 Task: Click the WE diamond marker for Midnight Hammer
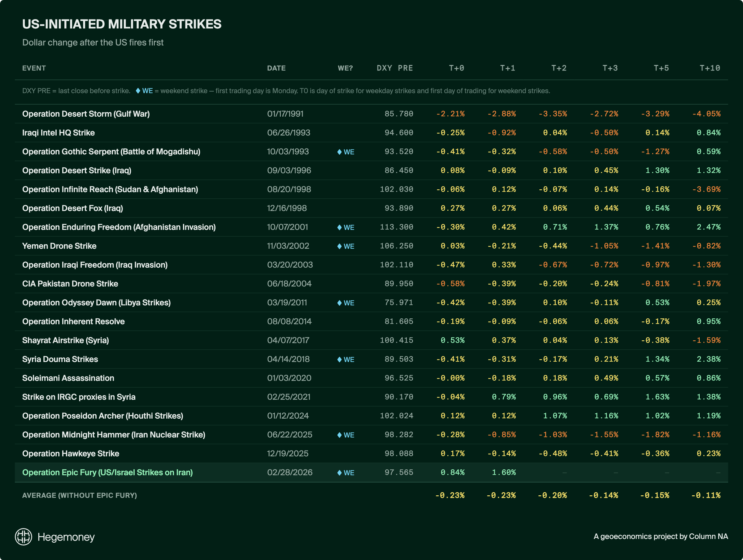(x=340, y=435)
